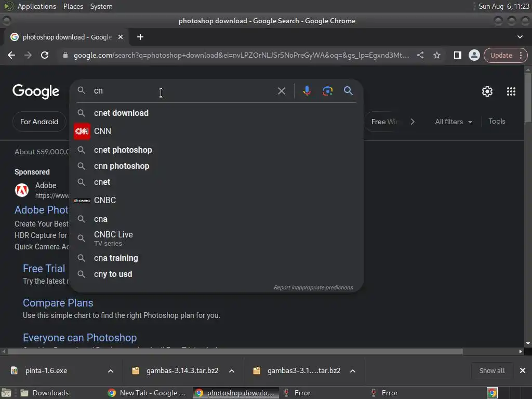
Task: Click the forward navigation arrow
Action: pos(28,55)
